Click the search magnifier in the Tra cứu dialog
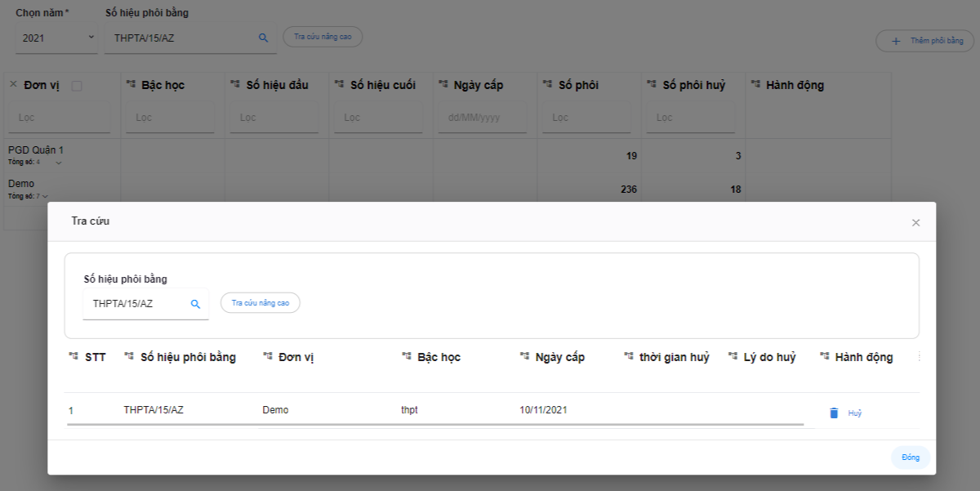980x491 pixels. (195, 304)
